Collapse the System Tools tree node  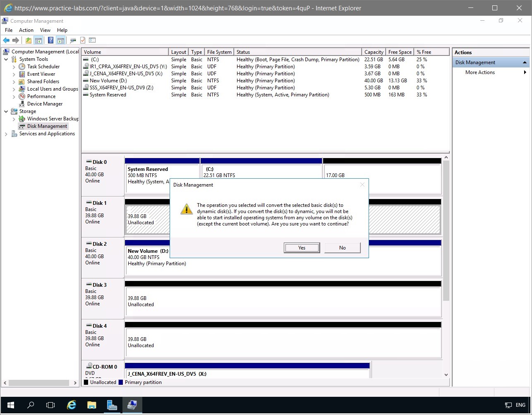pyautogui.click(x=6, y=59)
